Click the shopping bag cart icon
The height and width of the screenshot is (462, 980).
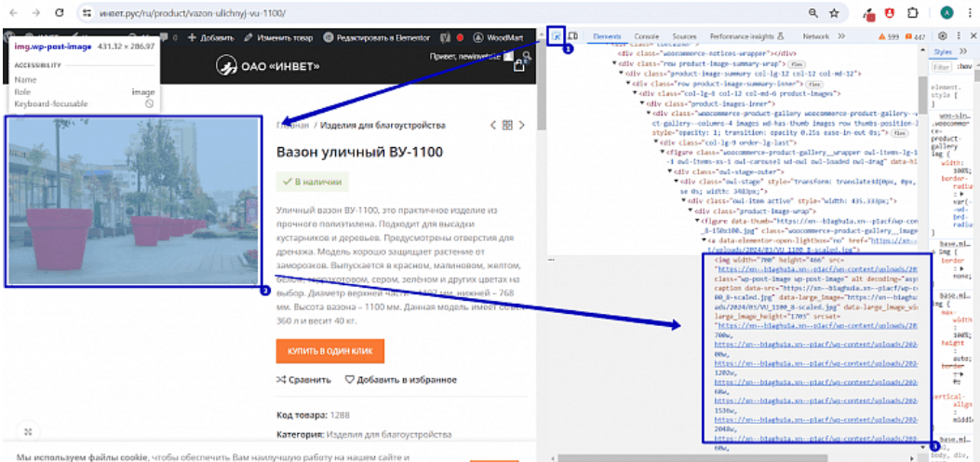[x=518, y=65]
